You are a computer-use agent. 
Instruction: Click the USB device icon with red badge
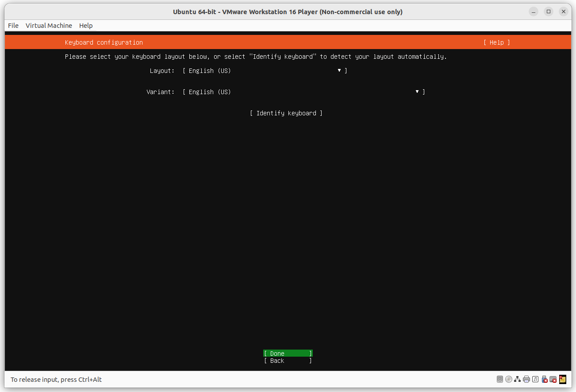click(544, 379)
